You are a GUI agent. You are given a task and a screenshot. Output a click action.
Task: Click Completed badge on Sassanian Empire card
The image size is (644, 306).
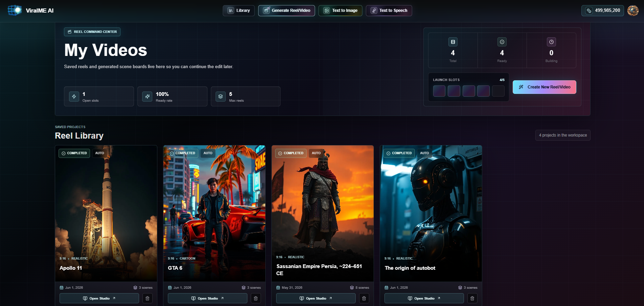pyautogui.click(x=291, y=153)
